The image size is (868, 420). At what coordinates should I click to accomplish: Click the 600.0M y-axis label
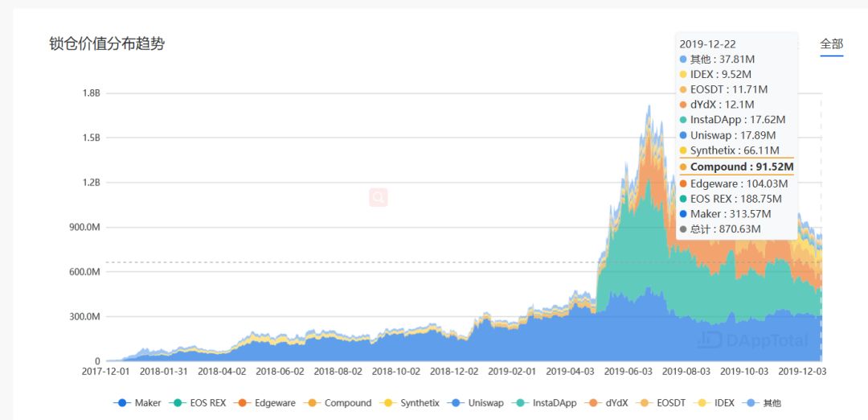(x=84, y=272)
